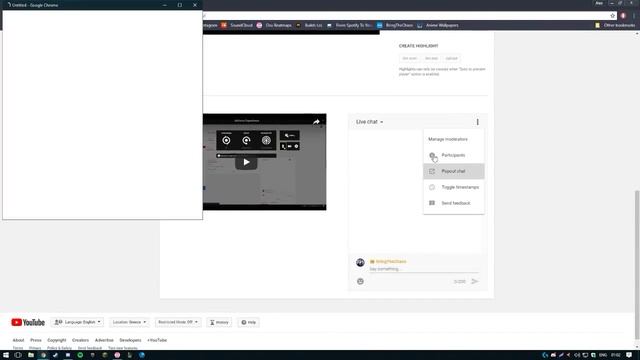Screen dimensions: 640x360
Task: Open File Explorer from the taskbar
Action: point(31,355)
